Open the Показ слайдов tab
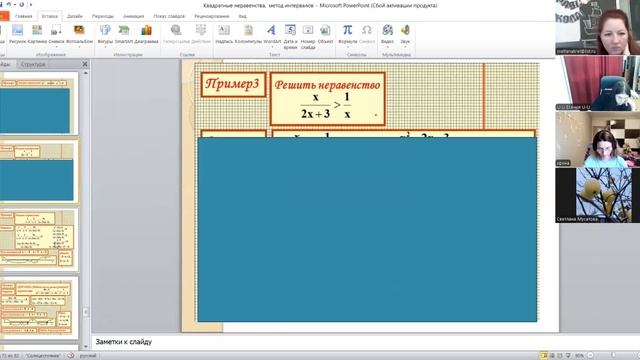 [169, 16]
